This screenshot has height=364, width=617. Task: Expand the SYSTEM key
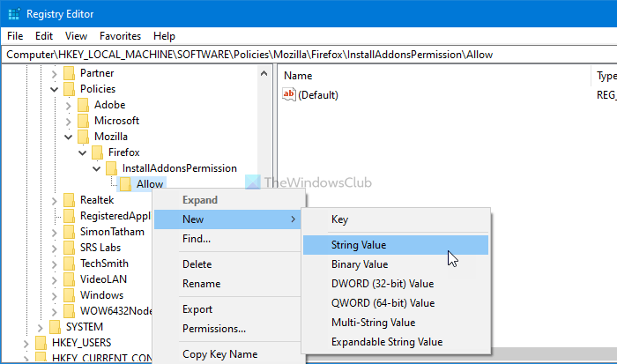(41, 327)
